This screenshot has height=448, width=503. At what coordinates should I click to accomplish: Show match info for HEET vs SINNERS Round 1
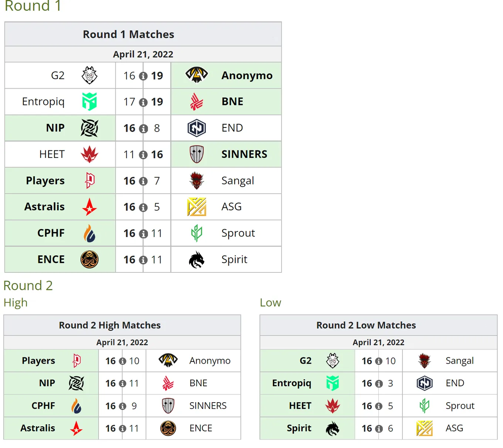tap(143, 155)
